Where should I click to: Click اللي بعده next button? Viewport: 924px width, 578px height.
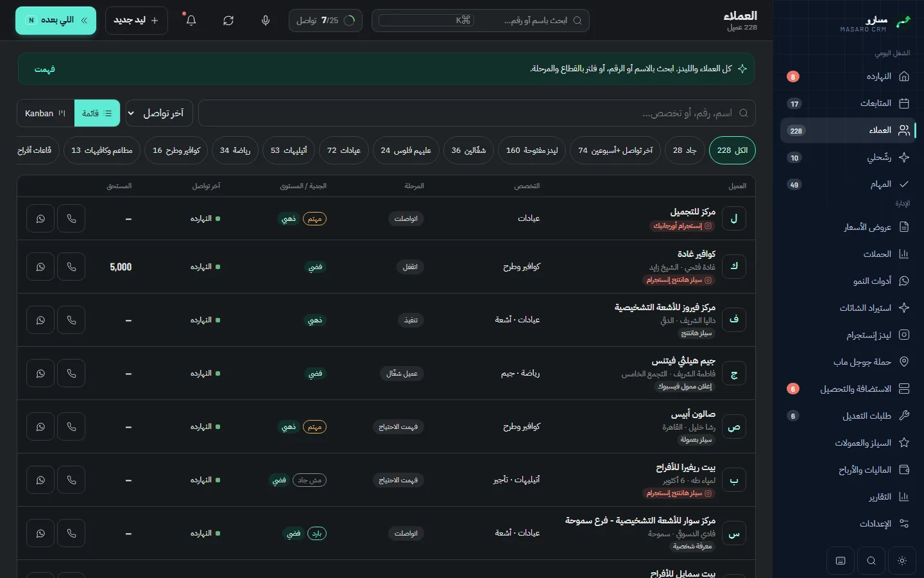click(x=56, y=21)
